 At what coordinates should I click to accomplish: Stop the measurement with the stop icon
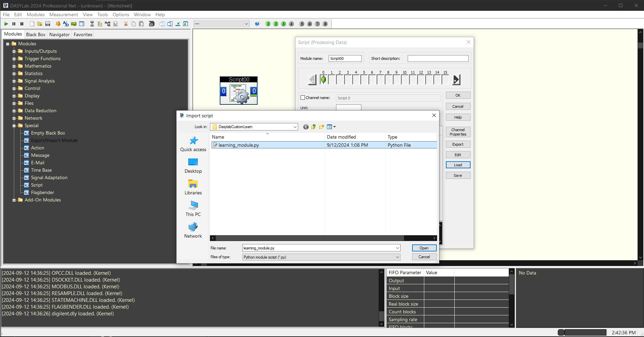(x=22, y=24)
